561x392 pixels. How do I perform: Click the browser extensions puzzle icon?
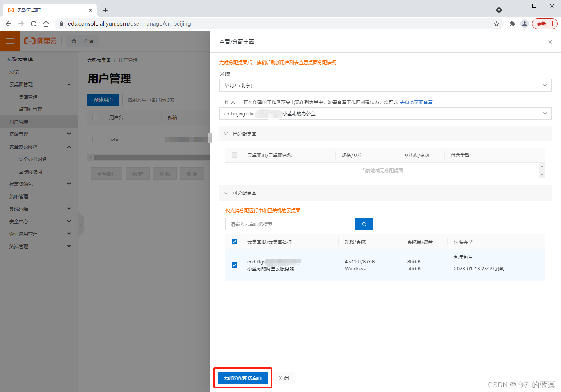(x=512, y=24)
